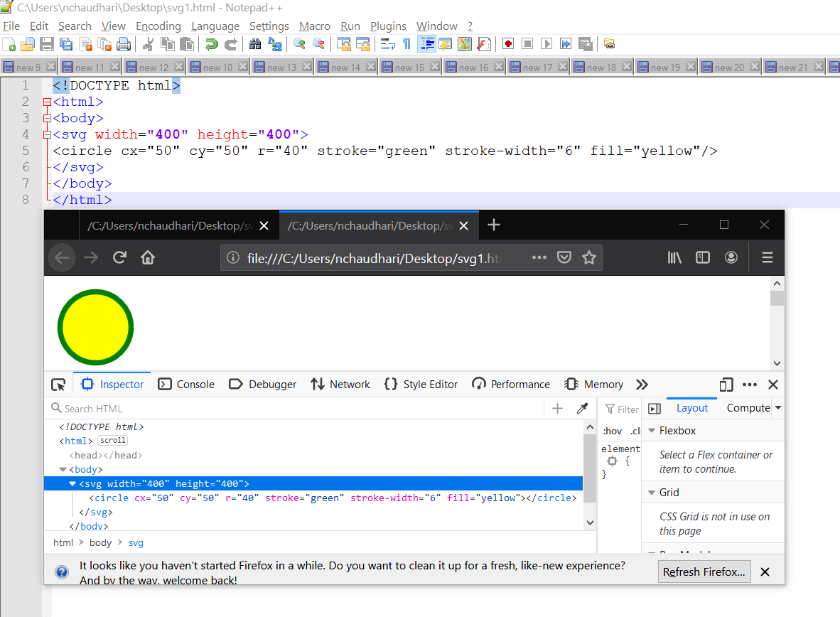Screen dimensions: 840x617
Task: Toggle the Firefox sidebar icon
Action: 702,258
